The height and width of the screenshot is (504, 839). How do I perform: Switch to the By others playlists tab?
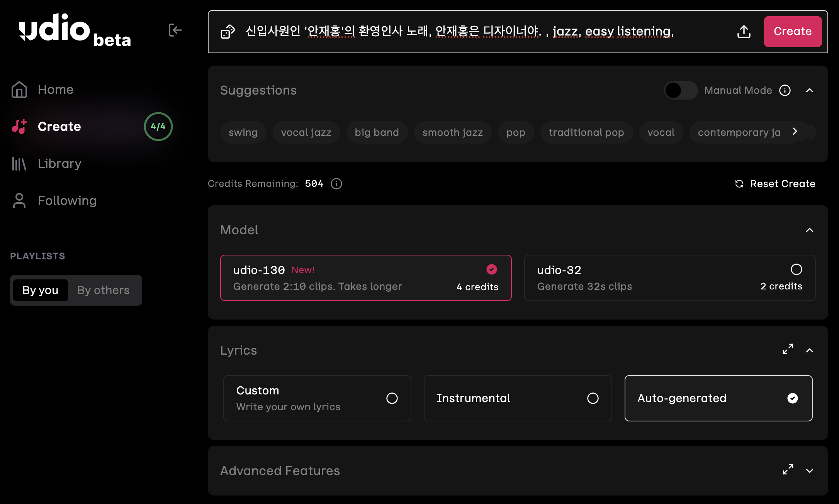coord(103,290)
